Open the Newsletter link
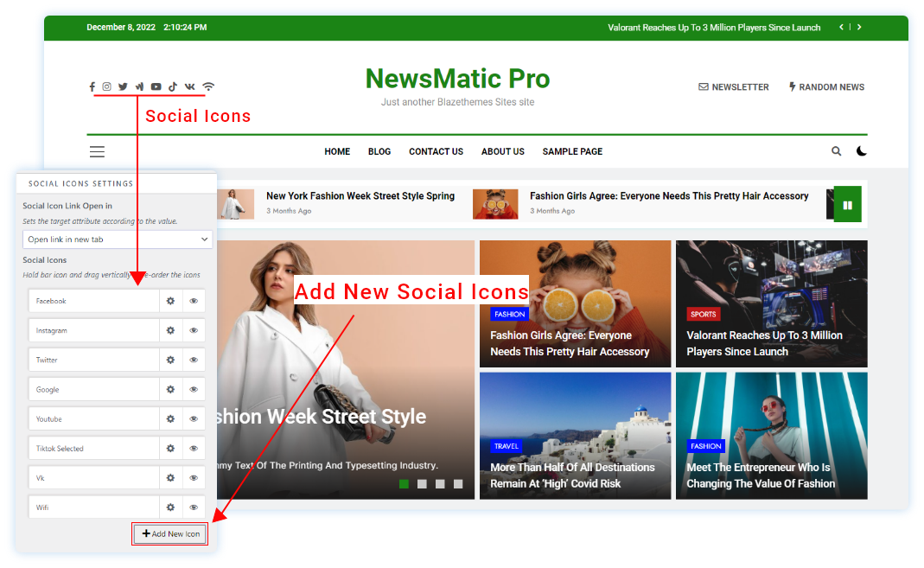The image size is (924, 568). (733, 87)
